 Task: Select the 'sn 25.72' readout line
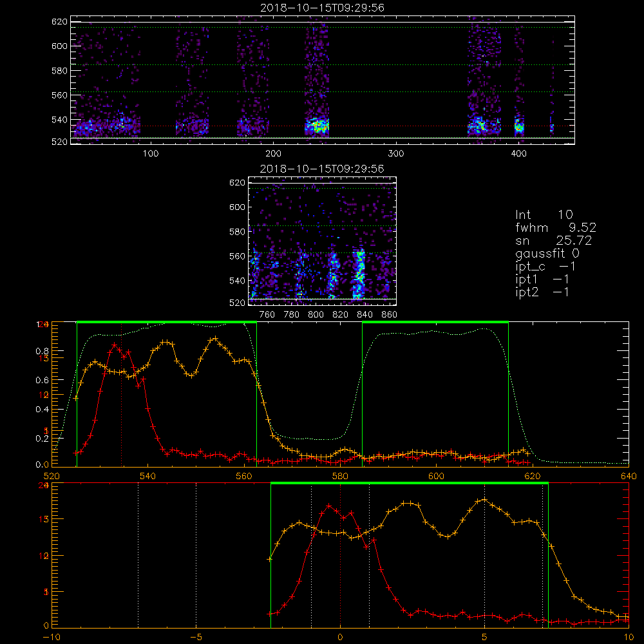(553, 240)
